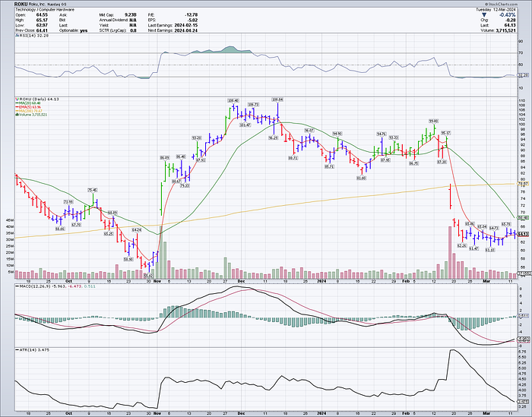Image resolution: width=532 pixels, height=417 pixels.
Task: Click the 2024 label on price date axis
Action: click(321, 281)
